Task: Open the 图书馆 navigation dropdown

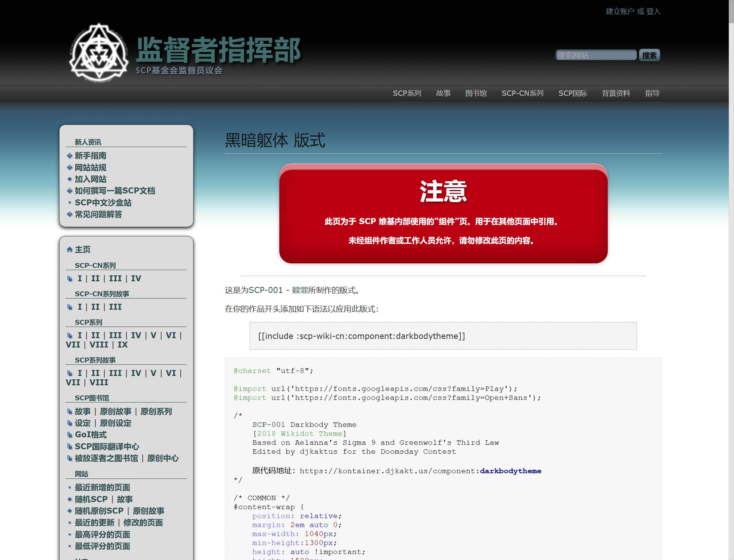Action: tap(476, 93)
